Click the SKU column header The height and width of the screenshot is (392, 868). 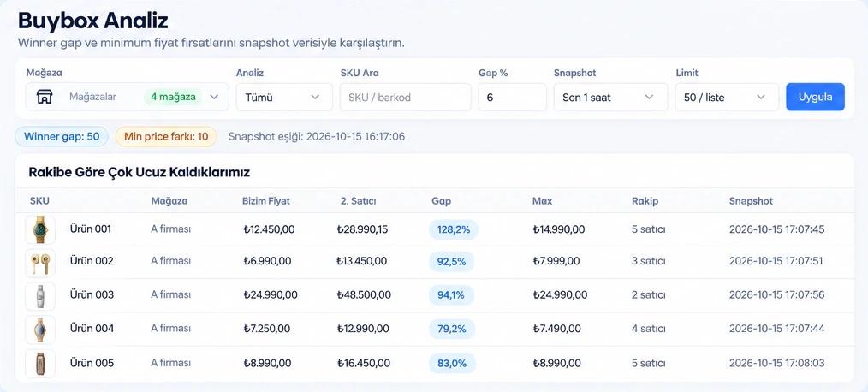point(39,201)
